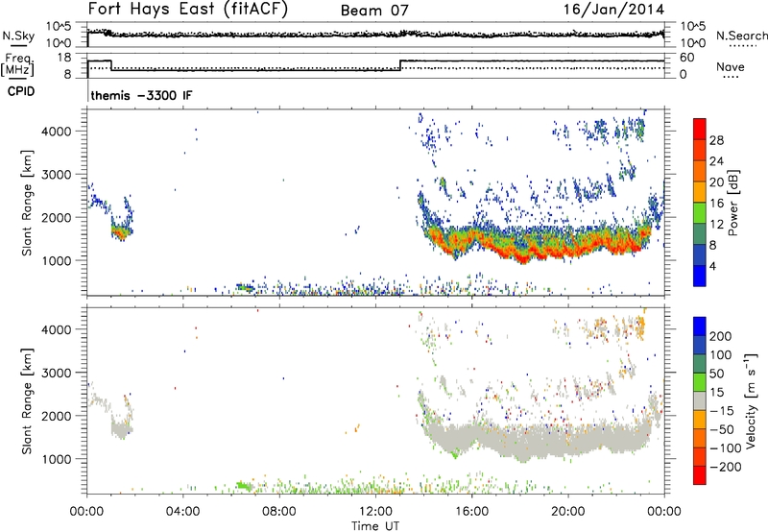The image size is (768, 532).
Task: Click the 'Velocity [m s-1]' color bar label
Action: click(750, 400)
